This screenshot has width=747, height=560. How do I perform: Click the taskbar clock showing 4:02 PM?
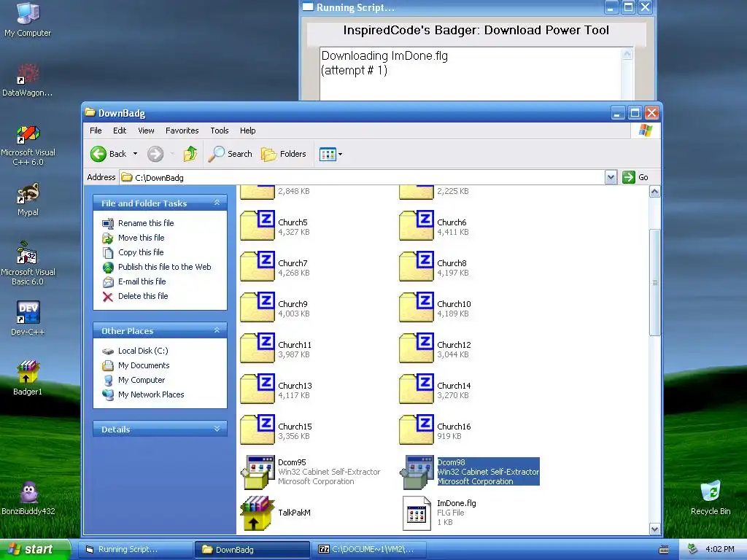pyautogui.click(x=719, y=549)
